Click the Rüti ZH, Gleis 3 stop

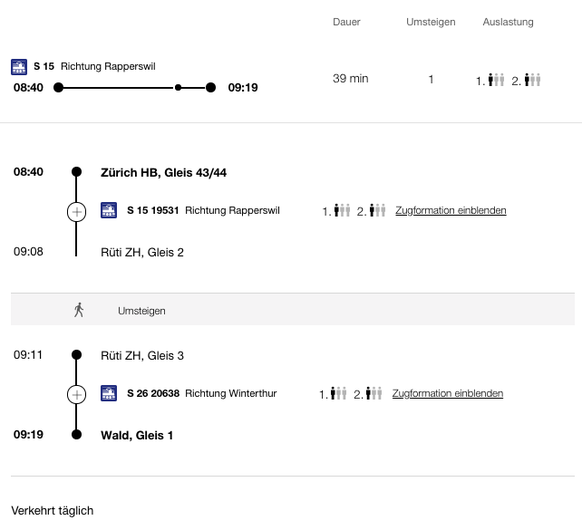[x=142, y=356]
